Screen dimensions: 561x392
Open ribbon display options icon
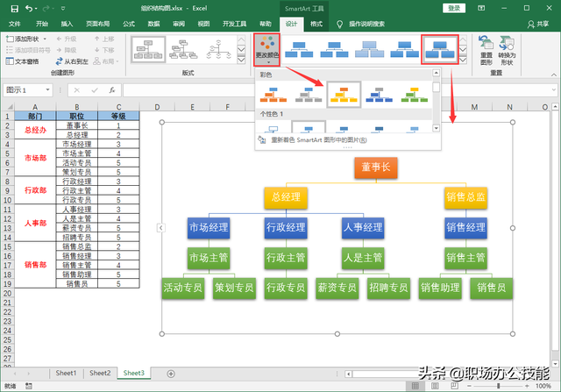point(481,8)
